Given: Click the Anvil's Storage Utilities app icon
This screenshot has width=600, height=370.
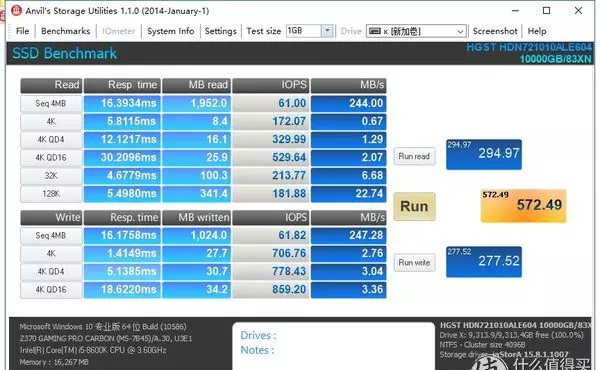Looking at the screenshot, I should click(x=16, y=10).
